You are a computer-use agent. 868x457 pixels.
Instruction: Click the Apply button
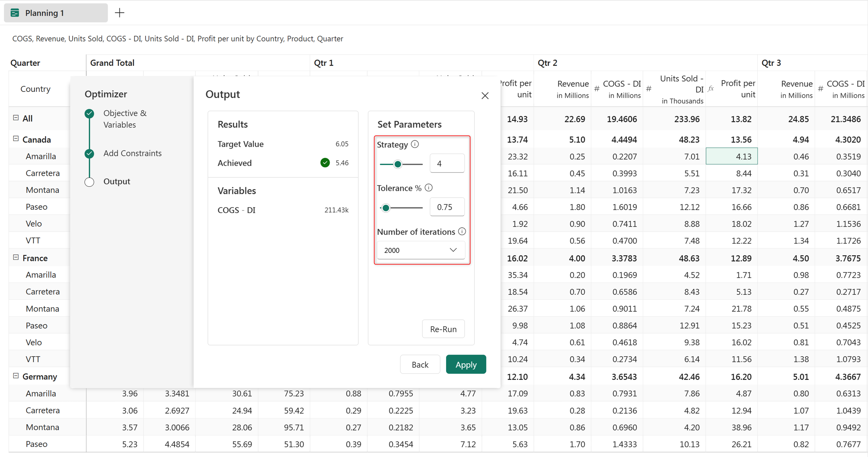tap(466, 364)
